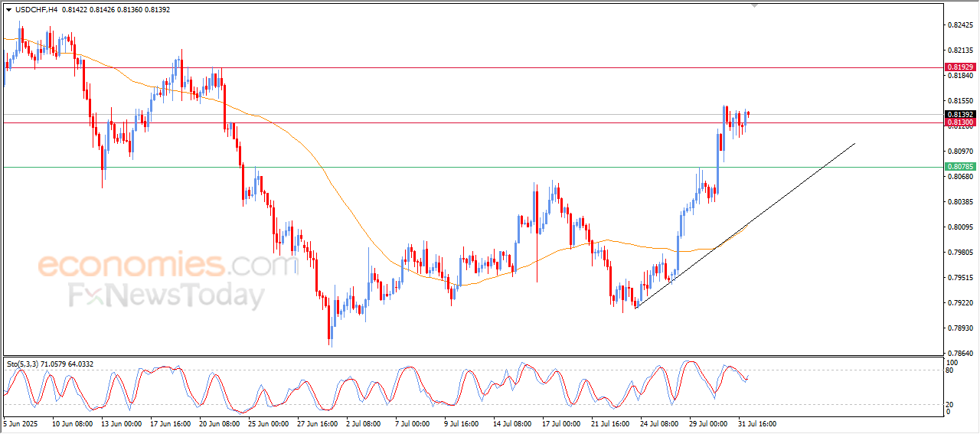Click the 0.81550 price axis label
The image size is (980, 434).
(x=960, y=101)
